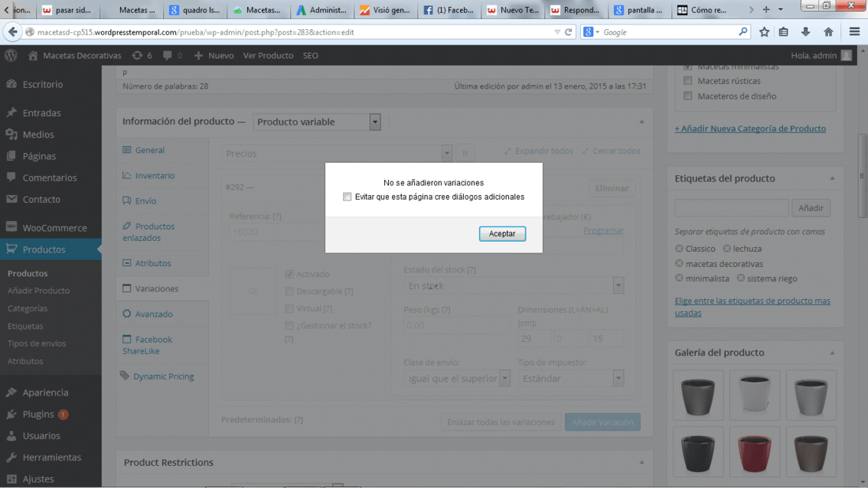868x488 pixels.
Task: Open the downloads arrow icon
Action: click(x=806, y=32)
